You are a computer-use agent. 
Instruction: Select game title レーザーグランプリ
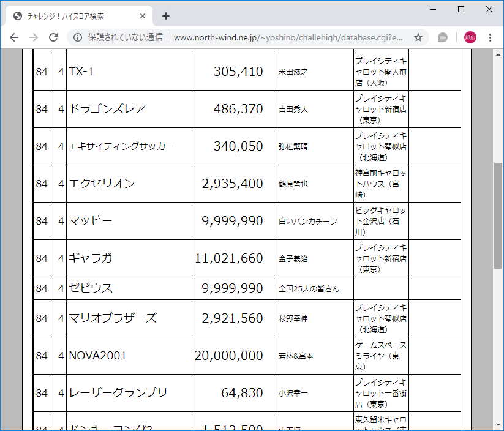[x=118, y=393]
